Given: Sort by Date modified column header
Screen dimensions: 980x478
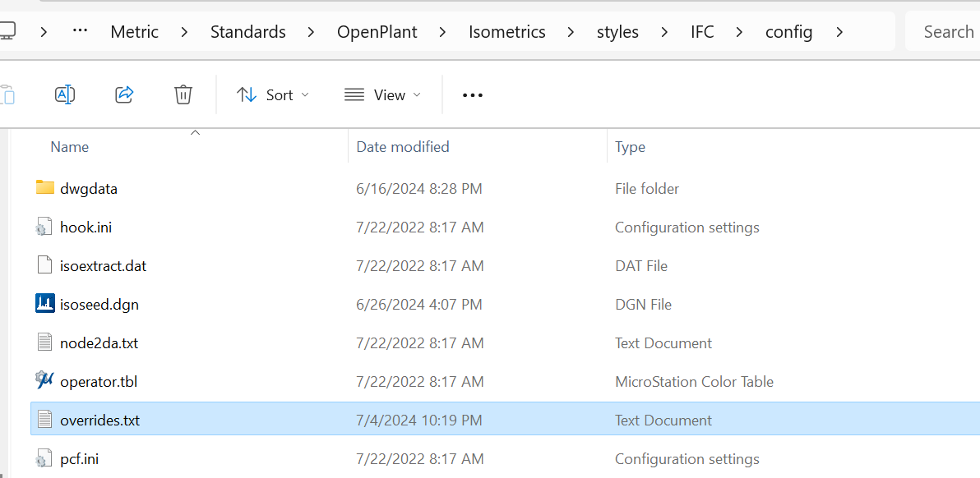Looking at the screenshot, I should [403, 147].
